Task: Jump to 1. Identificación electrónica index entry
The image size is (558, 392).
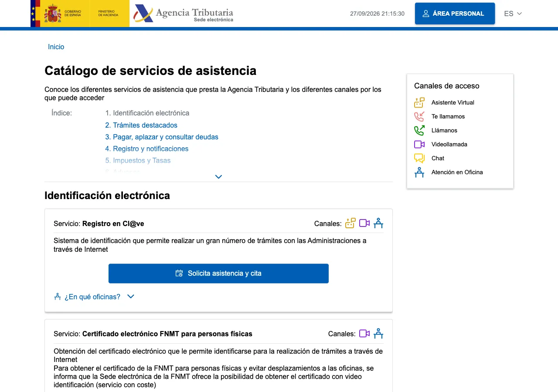Action: (147, 113)
